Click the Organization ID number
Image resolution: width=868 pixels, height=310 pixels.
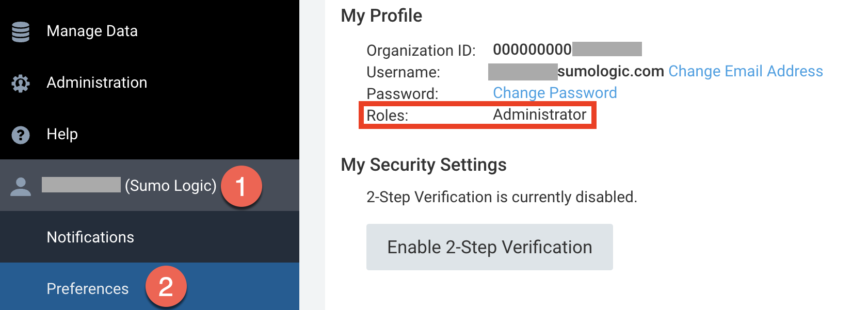[x=532, y=50]
